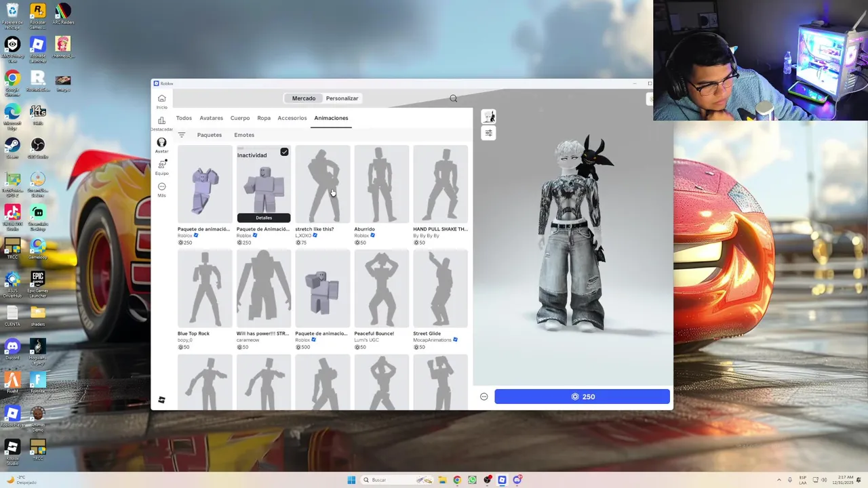Open the shaders folder on desktop
868x488 pixels.
[38, 316]
